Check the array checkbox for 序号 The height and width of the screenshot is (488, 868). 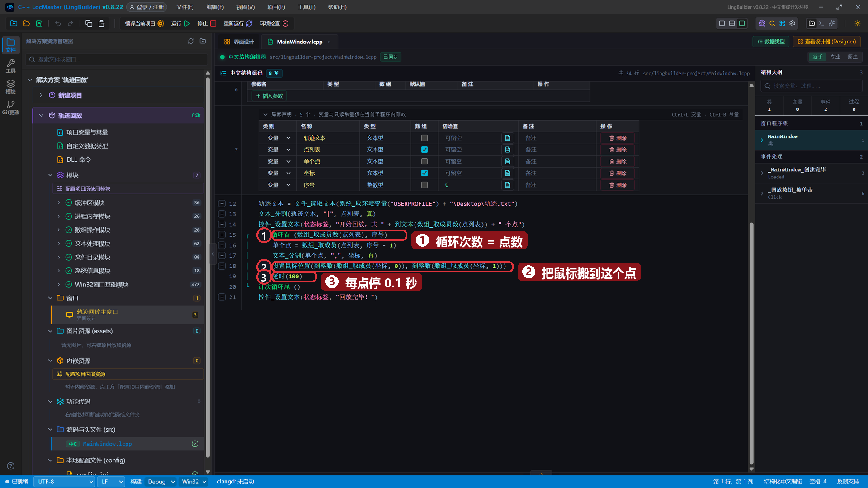click(x=424, y=185)
